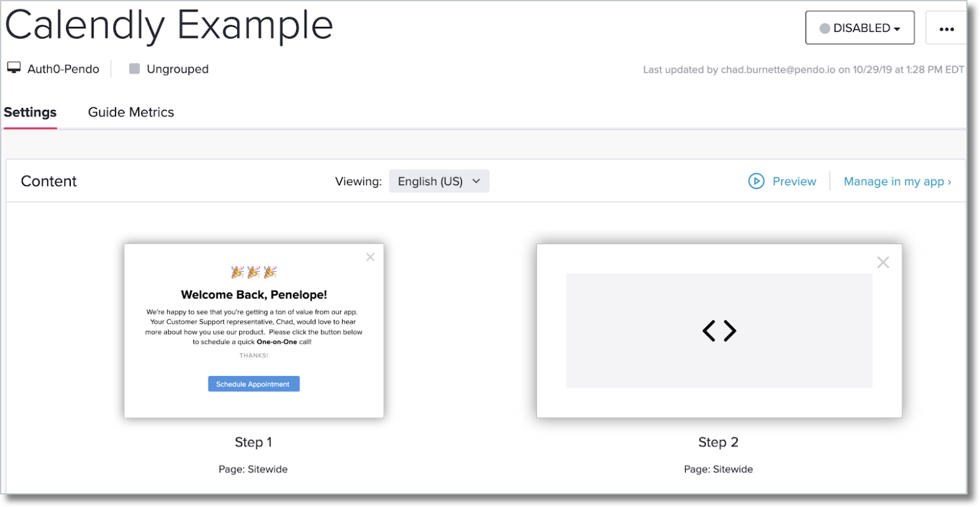Expand the Viewing language selector chevron

click(476, 181)
